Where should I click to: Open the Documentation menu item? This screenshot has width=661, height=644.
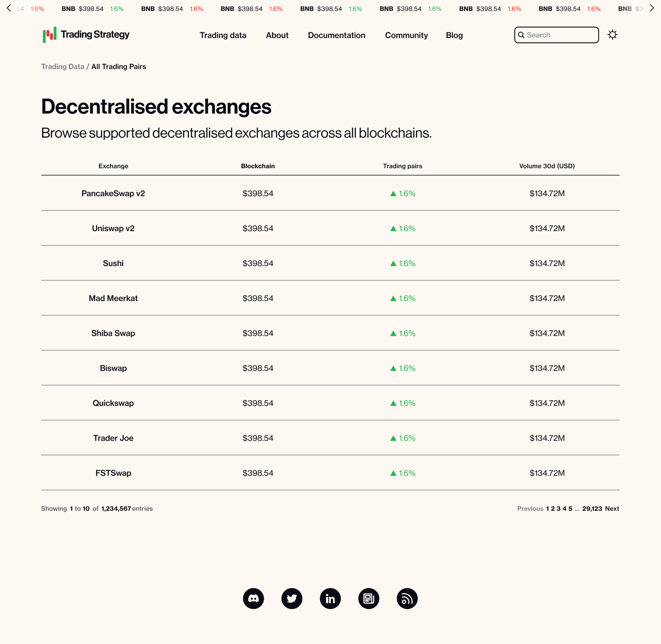tap(336, 35)
